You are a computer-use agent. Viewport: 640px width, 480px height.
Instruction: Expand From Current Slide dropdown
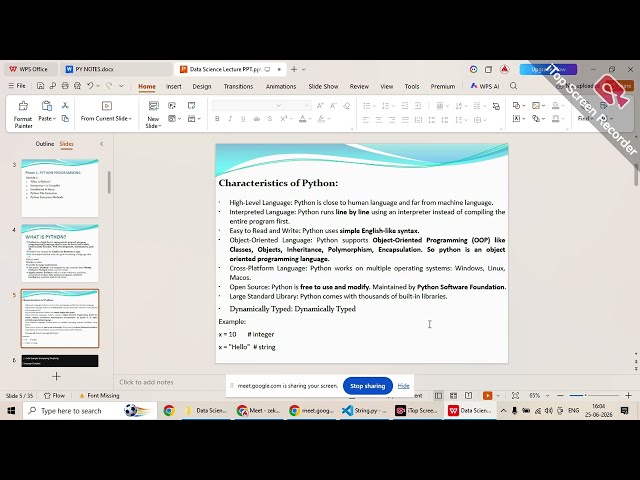pos(131,119)
